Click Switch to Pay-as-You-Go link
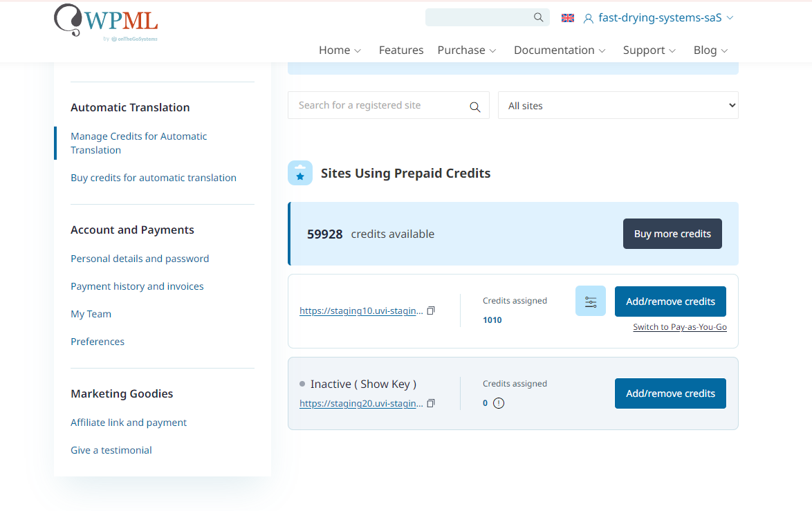Image resolution: width=812 pixels, height=511 pixels. click(x=679, y=327)
